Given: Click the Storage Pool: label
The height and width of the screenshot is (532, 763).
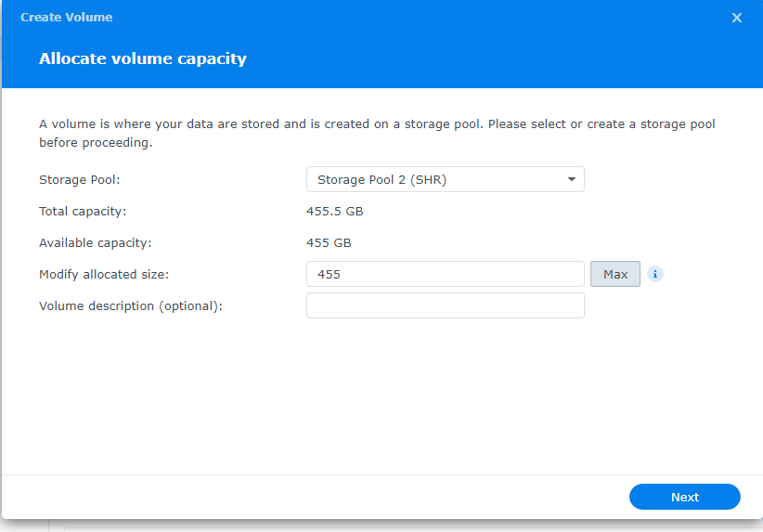Looking at the screenshot, I should coord(79,179).
